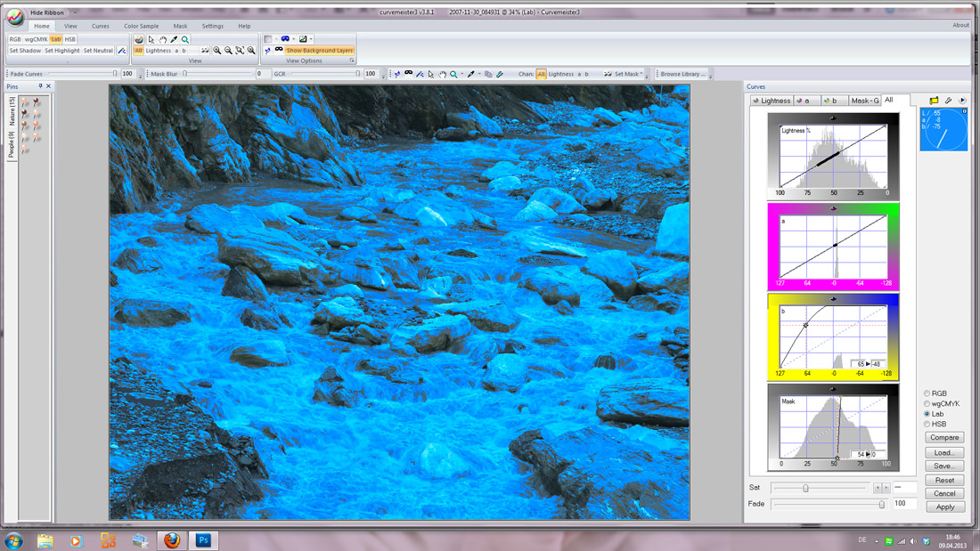This screenshot has height=551, width=980.
Task: Click the wrench icon in Curves panel
Action: pos(948,100)
